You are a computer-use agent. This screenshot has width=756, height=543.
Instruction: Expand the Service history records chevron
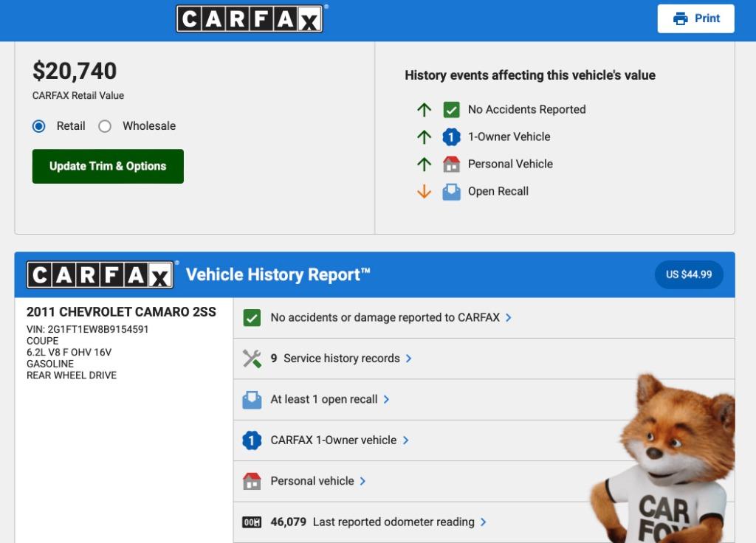tap(408, 359)
